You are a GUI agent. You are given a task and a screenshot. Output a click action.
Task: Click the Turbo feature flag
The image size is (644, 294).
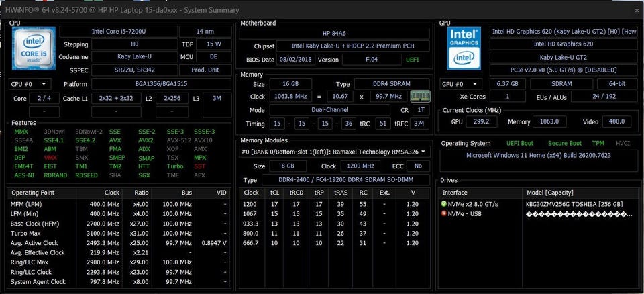coord(175,166)
